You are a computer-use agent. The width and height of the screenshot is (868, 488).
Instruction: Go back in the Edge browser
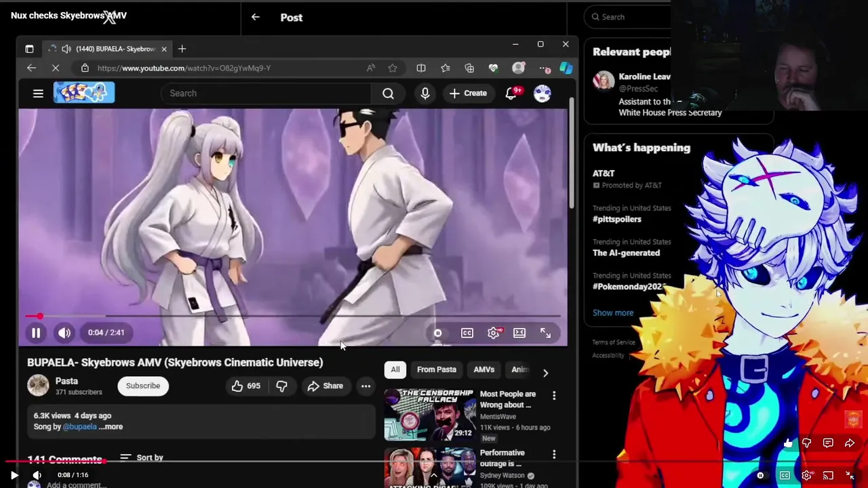pyautogui.click(x=31, y=68)
